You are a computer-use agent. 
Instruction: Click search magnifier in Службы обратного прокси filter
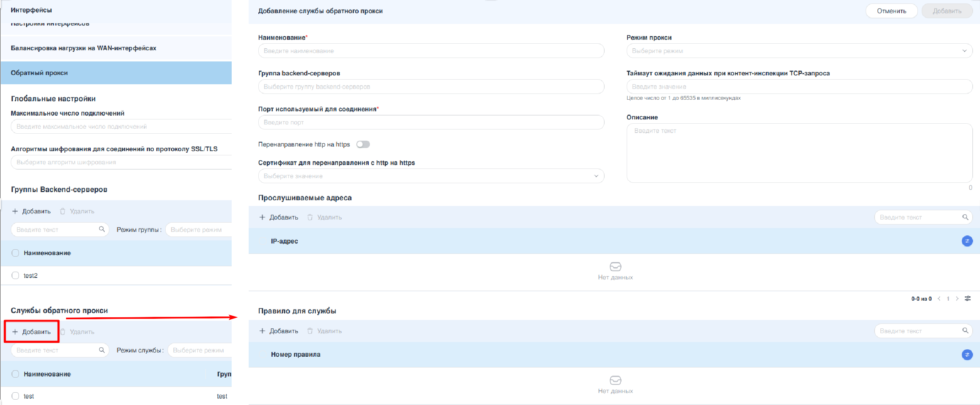pyautogui.click(x=102, y=350)
